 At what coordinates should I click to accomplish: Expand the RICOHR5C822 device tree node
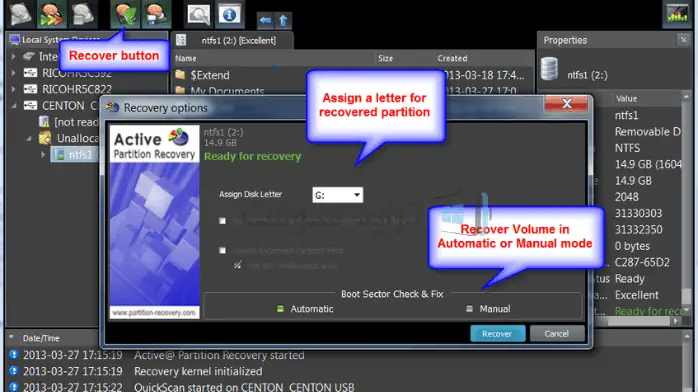(x=14, y=89)
